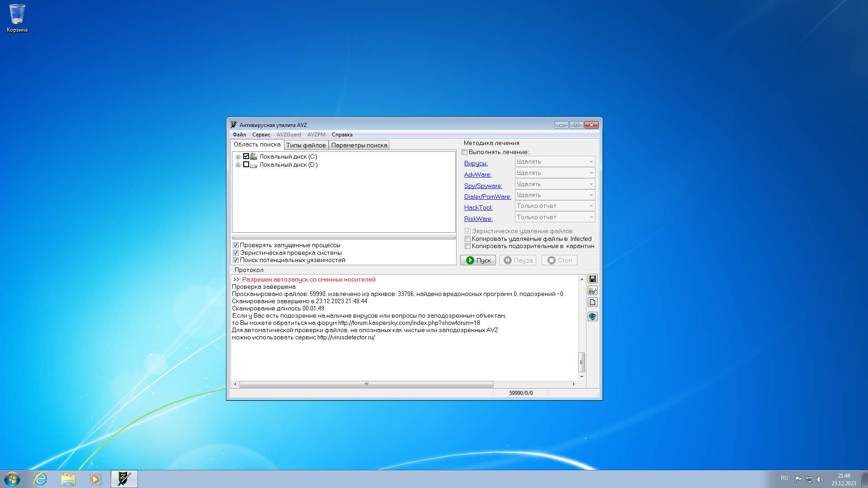This screenshot has height=488, width=868.
Task: Click the blank page clear protocol icon
Action: tap(592, 302)
